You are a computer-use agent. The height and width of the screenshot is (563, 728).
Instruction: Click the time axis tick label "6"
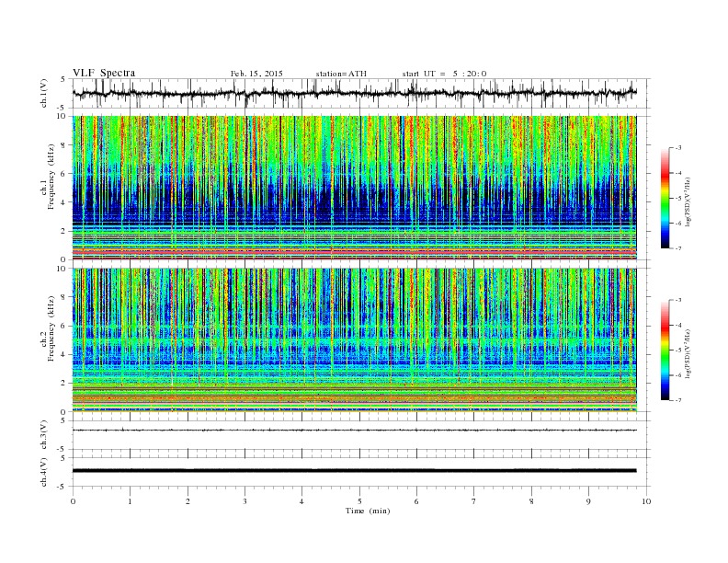tap(416, 501)
